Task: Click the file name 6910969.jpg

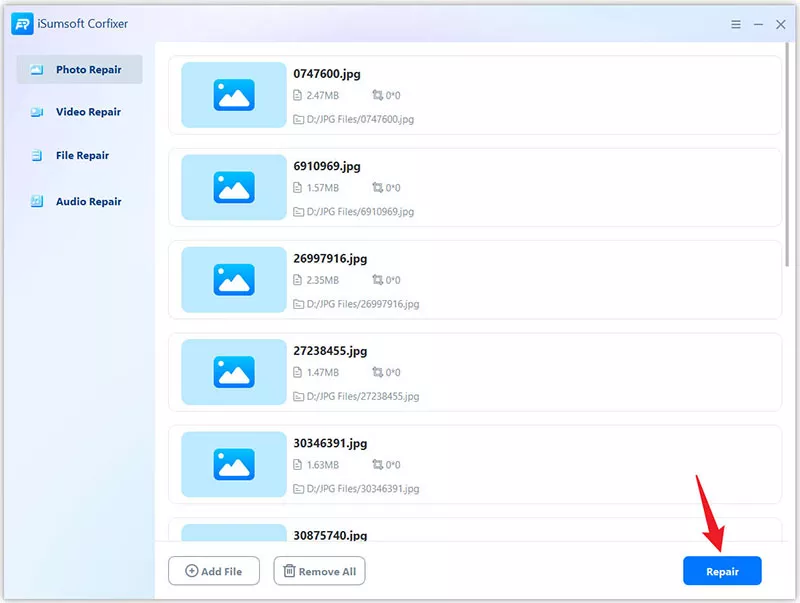Action: pyautogui.click(x=327, y=166)
